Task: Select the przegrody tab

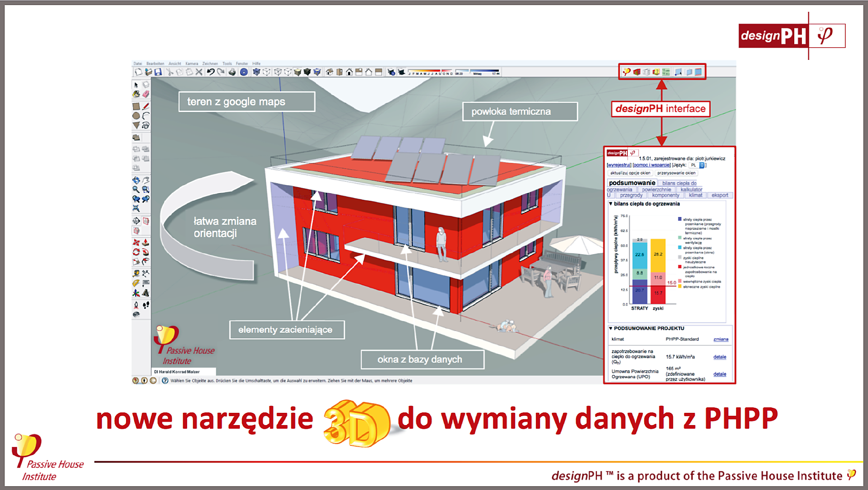Action: [x=631, y=195]
